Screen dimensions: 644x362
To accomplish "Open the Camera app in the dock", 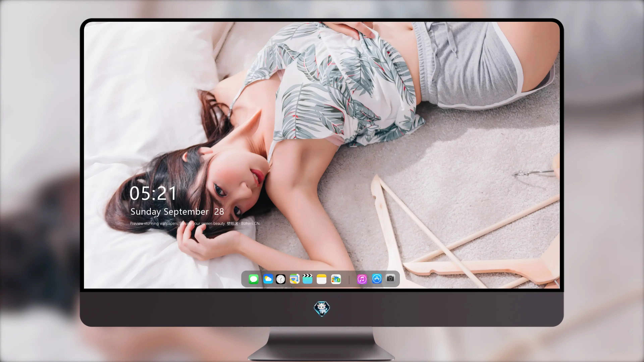I will [x=390, y=279].
